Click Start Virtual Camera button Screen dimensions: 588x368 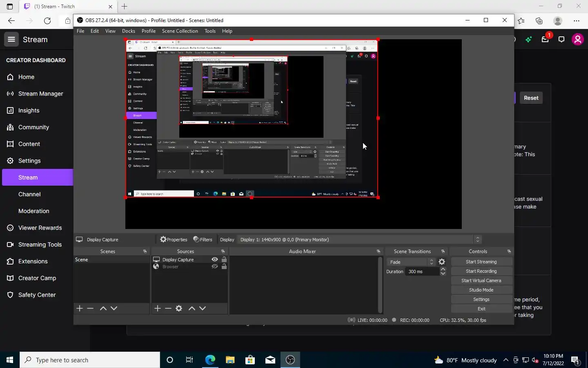[x=481, y=280]
